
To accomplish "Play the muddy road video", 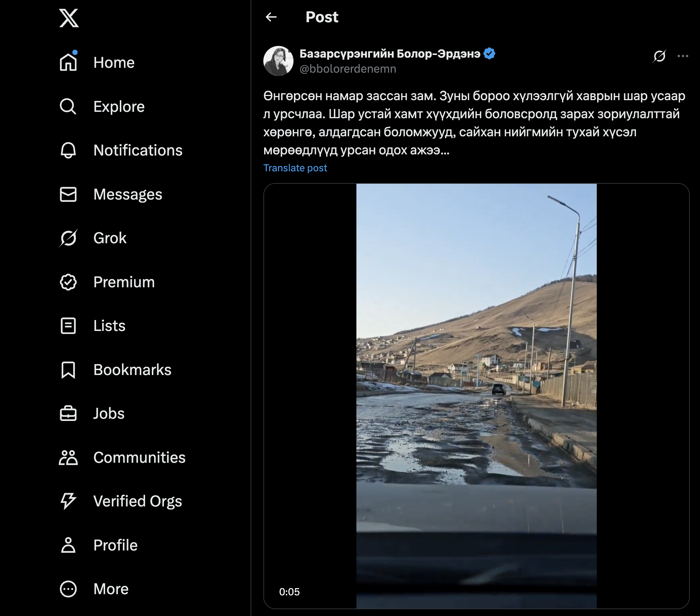I will coord(476,395).
